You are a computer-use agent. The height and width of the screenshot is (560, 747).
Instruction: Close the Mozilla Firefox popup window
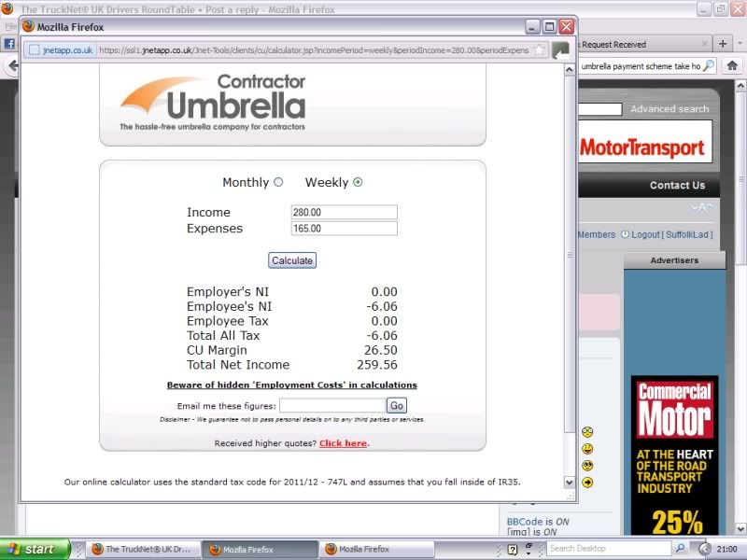pos(566,27)
